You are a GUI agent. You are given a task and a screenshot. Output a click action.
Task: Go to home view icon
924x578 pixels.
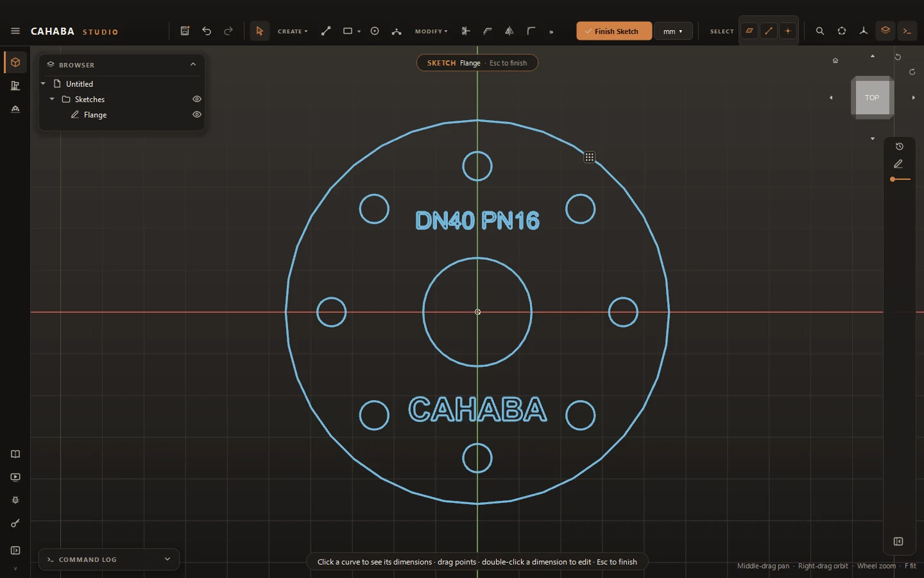(835, 60)
